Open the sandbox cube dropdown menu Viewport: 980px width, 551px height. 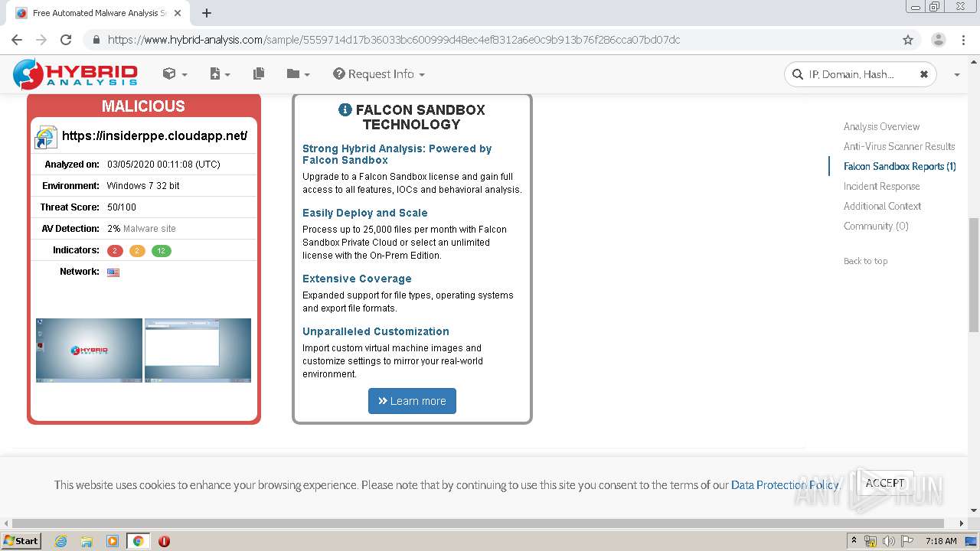175,73
